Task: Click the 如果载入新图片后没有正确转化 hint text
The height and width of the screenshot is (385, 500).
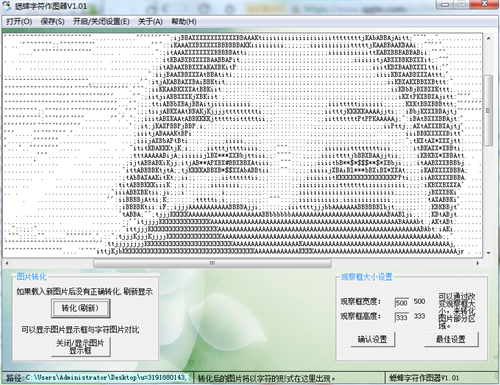Action: 84,292
